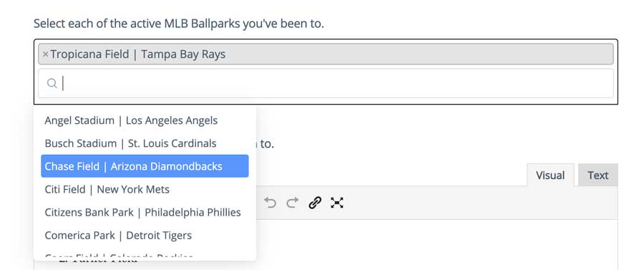
Task: Click the fullscreen expand icon
Action: pyautogui.click(x=337, y=203)
